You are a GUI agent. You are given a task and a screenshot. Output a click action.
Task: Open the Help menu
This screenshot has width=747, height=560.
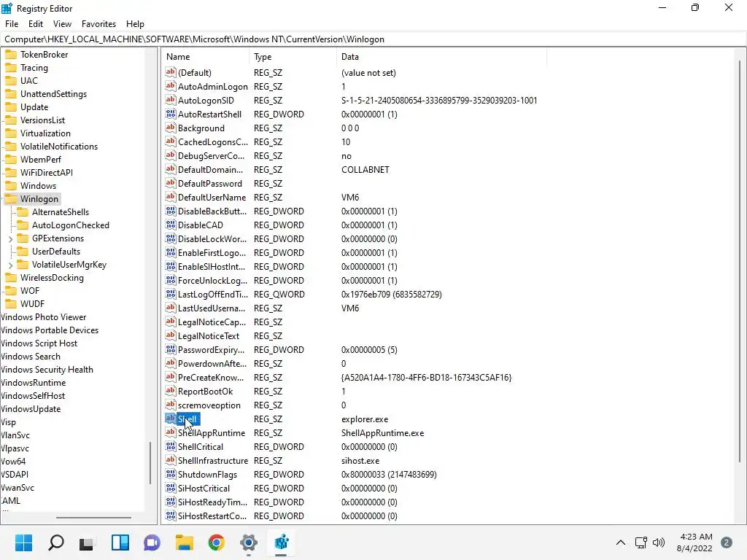(x=135, y=24)
